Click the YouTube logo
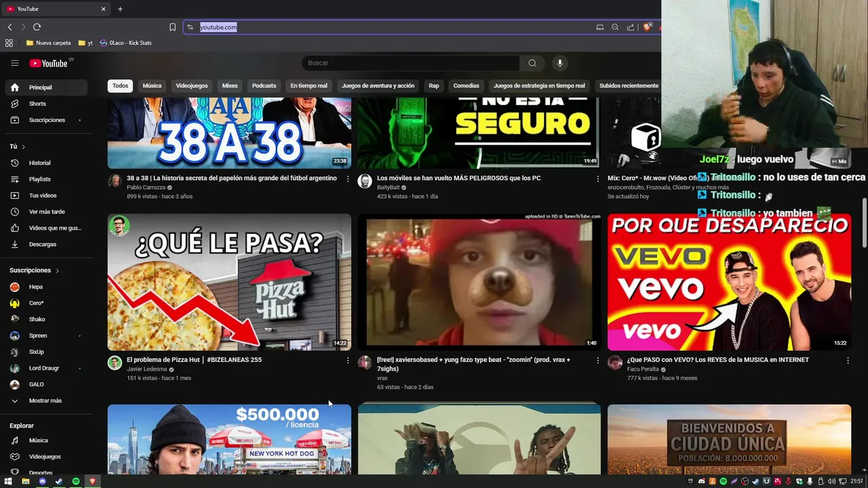868x488 pixels. (48, 63)
